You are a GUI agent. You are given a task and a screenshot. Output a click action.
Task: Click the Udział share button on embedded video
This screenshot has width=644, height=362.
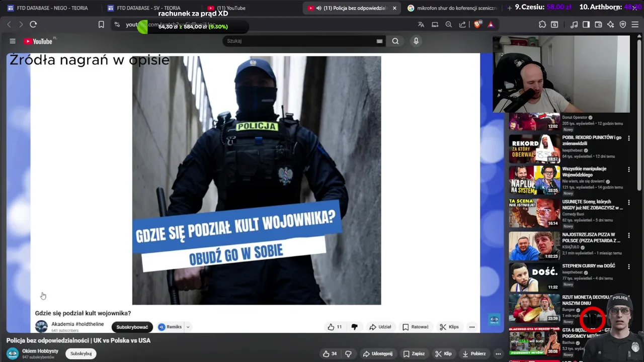point(380,327)
